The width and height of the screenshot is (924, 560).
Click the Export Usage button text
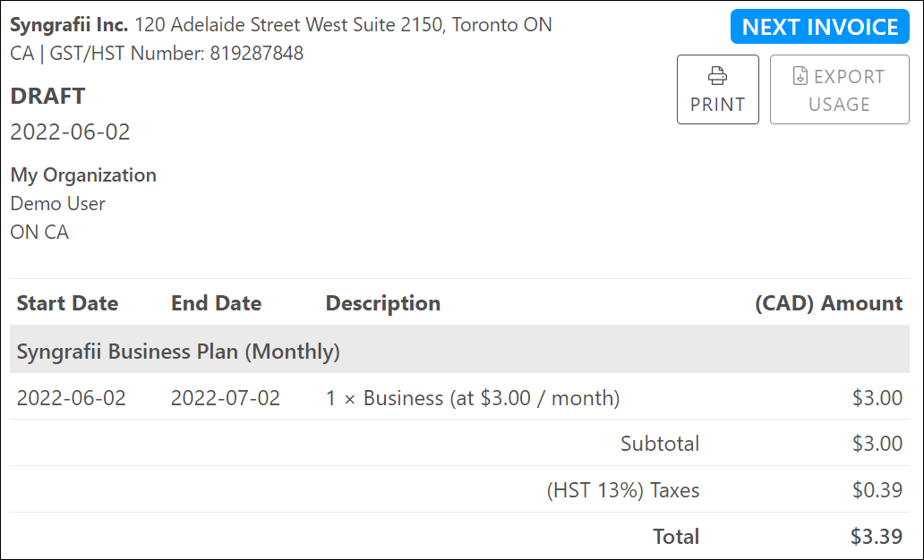pyautogui.click(x=839, y=90)
